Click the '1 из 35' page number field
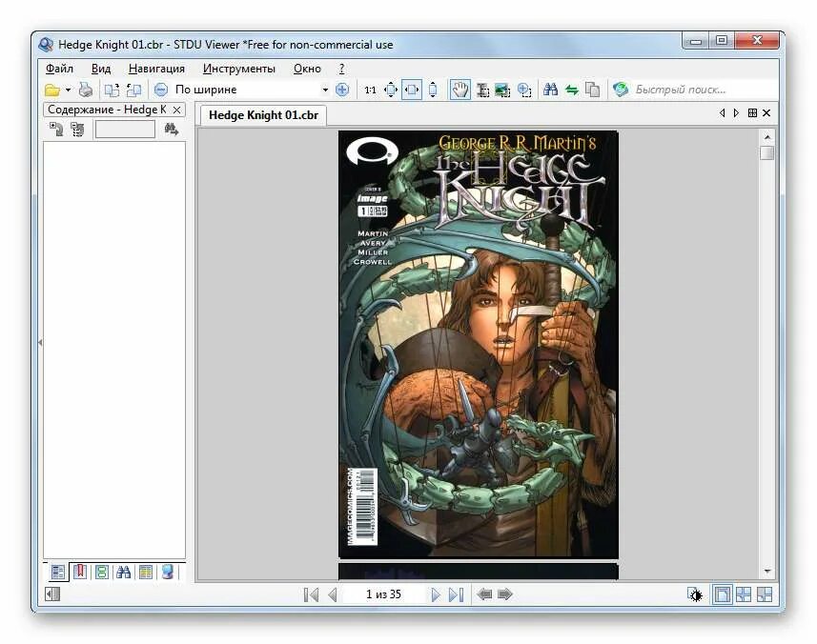 coord(383,594)
